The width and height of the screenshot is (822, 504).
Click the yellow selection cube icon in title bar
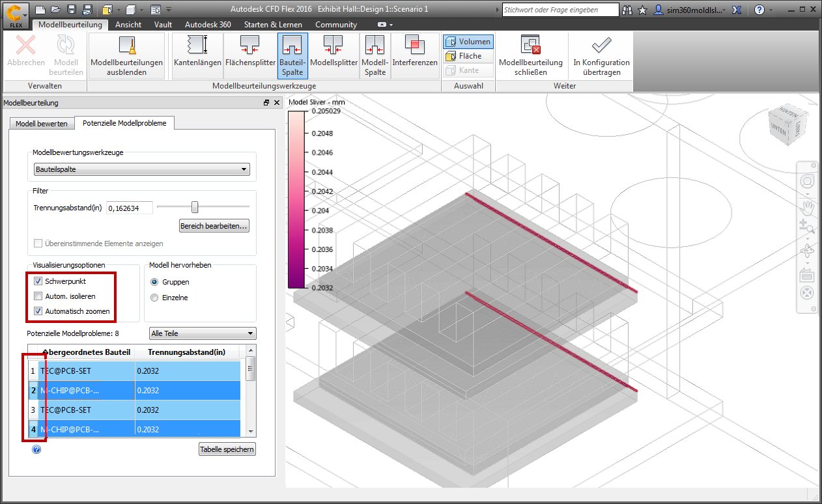click(107, 10)
